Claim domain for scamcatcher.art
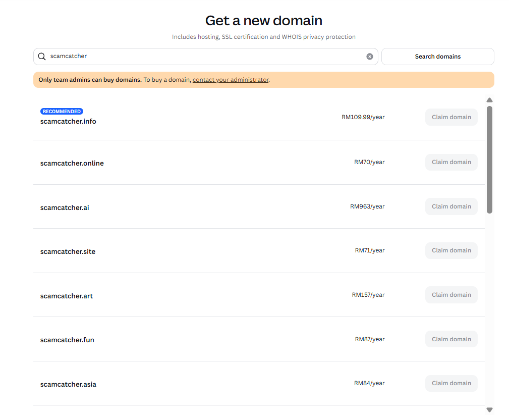This screenshot has width=509, height=420. pos(451,295)
